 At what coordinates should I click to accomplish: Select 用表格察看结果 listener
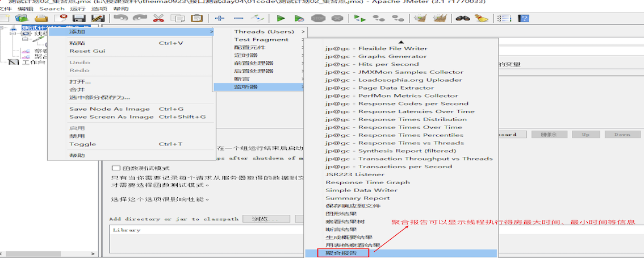pyautogui.click(x=401, y=245)
